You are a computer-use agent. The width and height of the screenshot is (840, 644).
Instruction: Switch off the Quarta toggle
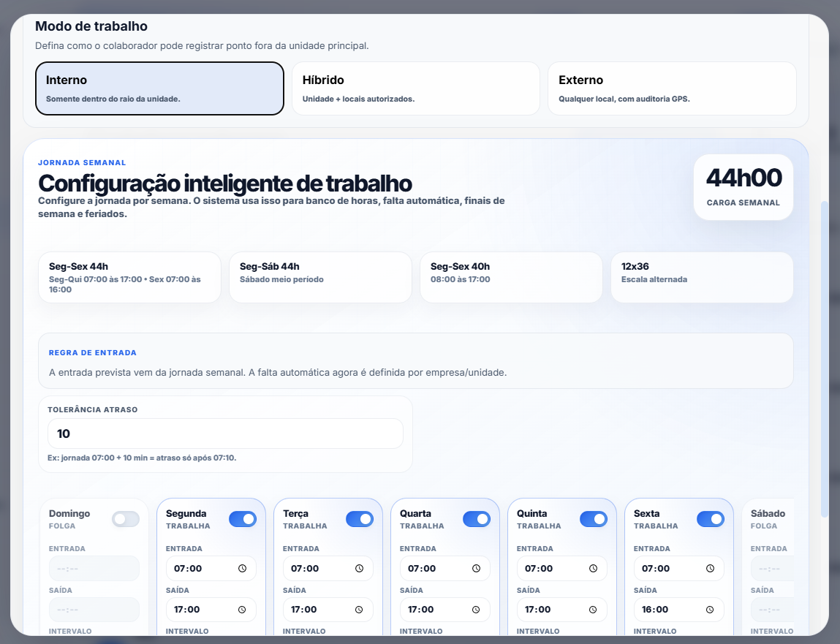pyautogui.click(x=477, y=519)
